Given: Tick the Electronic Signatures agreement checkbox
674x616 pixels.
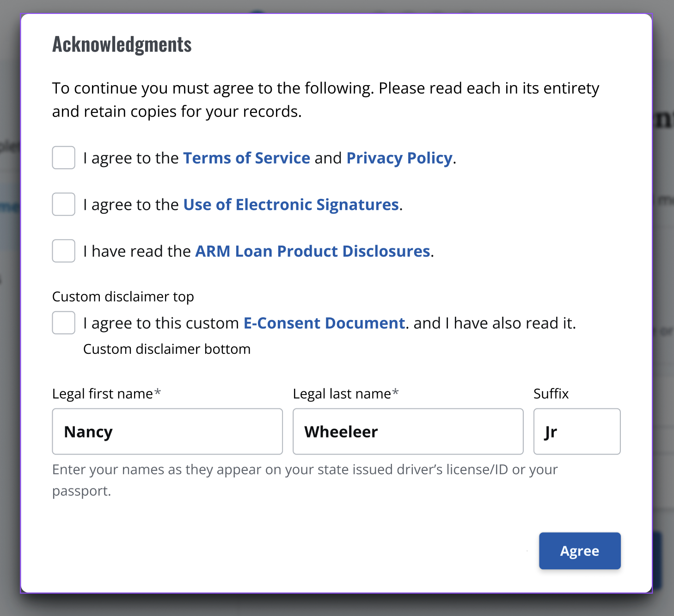Looking at the screenshot, I should [64, 204].
